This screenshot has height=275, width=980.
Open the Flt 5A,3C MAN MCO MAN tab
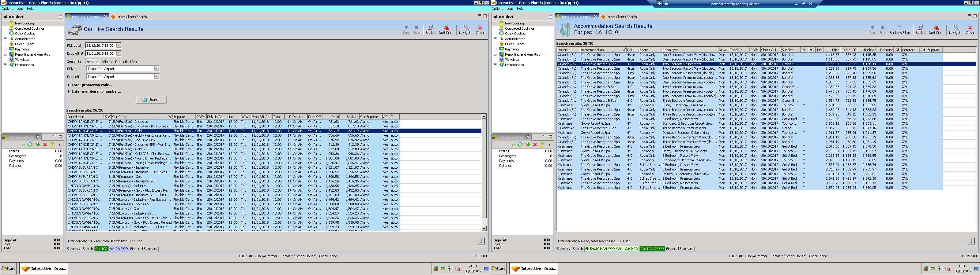(x=603, y=249)
